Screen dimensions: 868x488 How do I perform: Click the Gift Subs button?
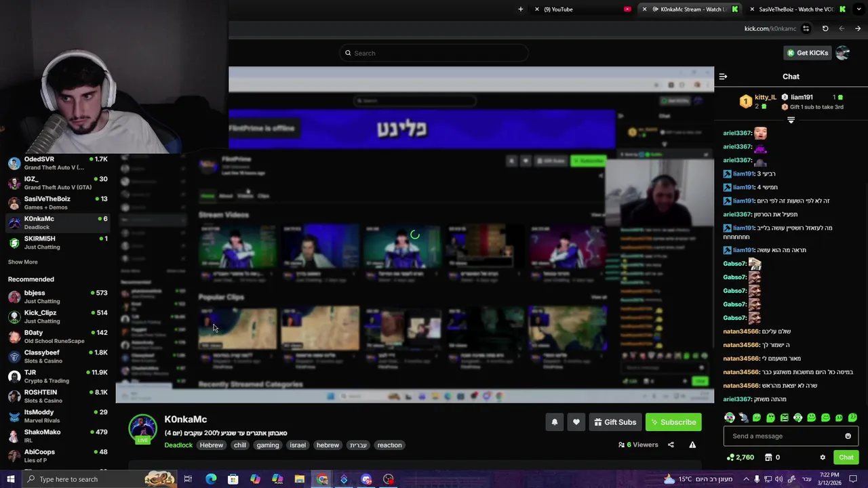[615, 422]
